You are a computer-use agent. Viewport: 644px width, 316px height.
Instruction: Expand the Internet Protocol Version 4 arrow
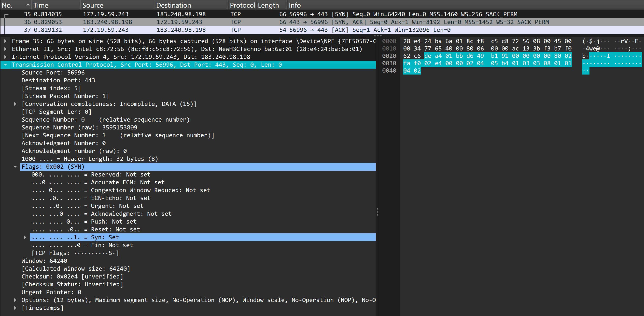[x=5, y=57]
